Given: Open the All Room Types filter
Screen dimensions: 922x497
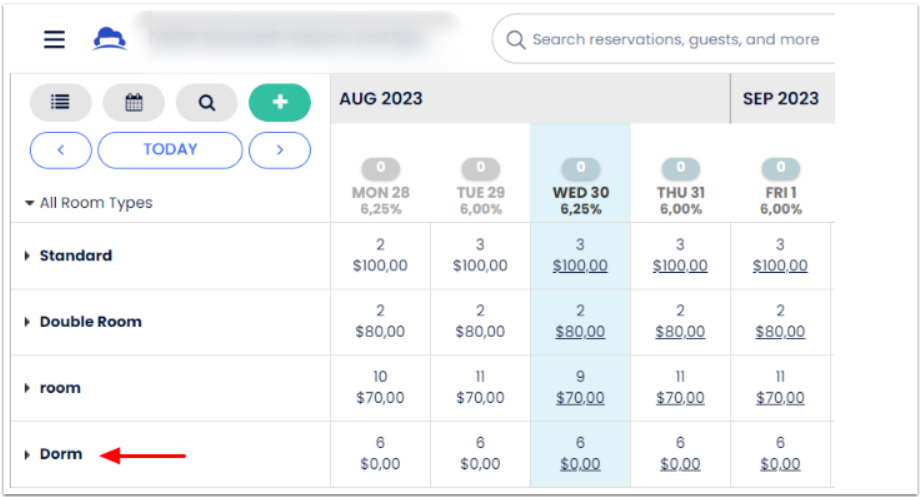Looking at the screenshot, I should 90,203.
